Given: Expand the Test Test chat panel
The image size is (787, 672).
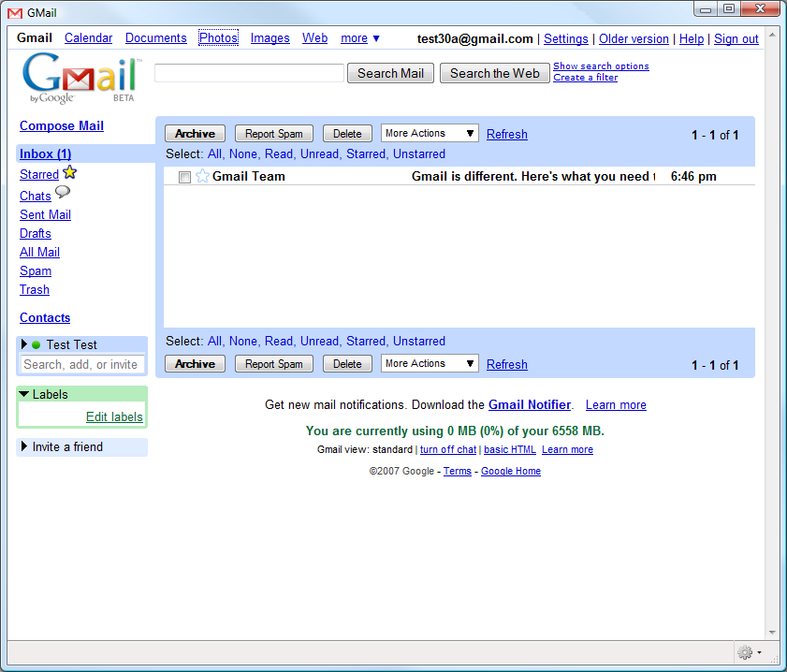Looking at the screenshot, I should pos(24,344).
